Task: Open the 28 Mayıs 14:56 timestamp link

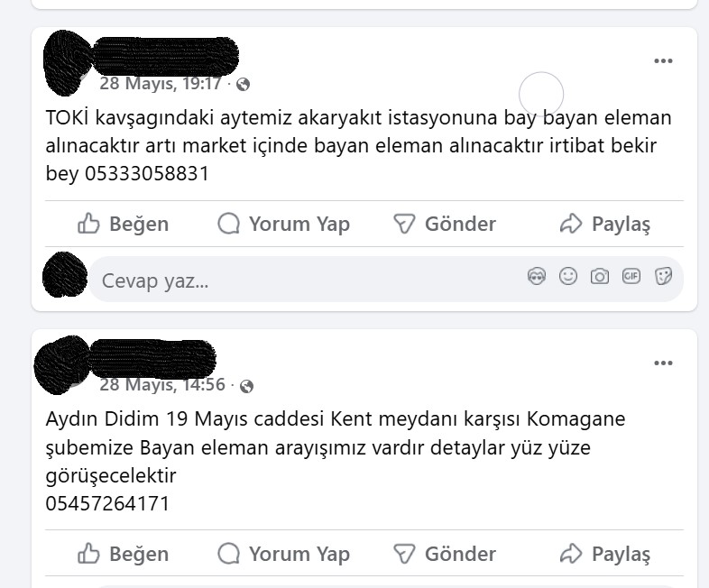Action: pyautogui.click(x=162, y=385)
